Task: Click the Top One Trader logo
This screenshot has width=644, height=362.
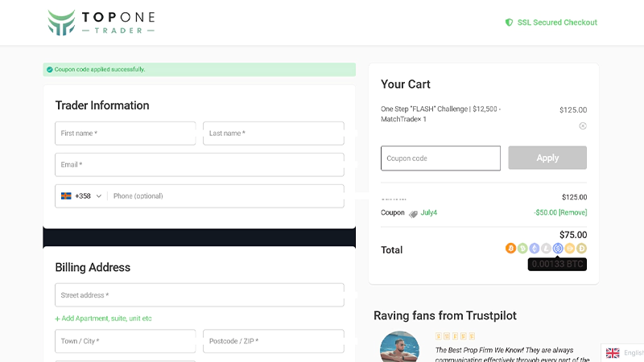Action: [x=101, y=23]
